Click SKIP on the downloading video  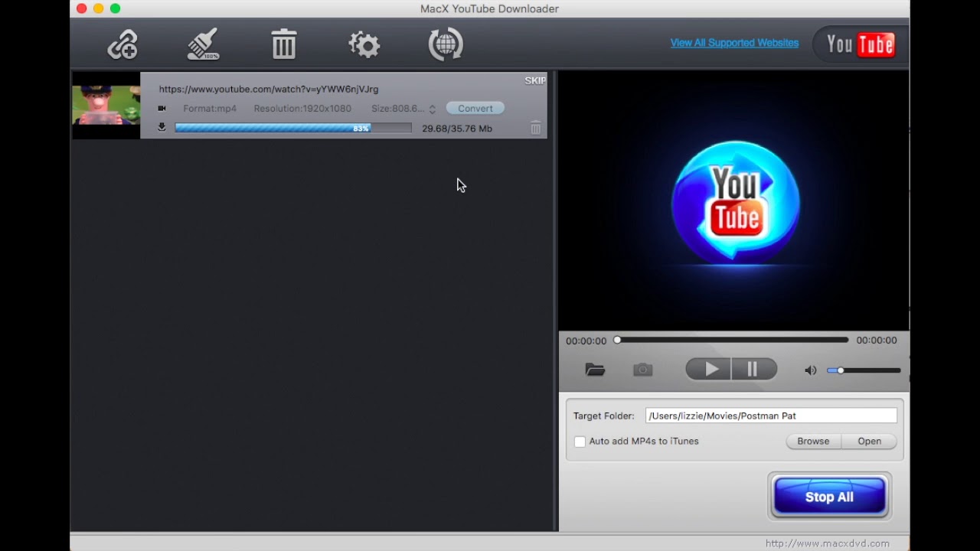(x=535, y=80)
